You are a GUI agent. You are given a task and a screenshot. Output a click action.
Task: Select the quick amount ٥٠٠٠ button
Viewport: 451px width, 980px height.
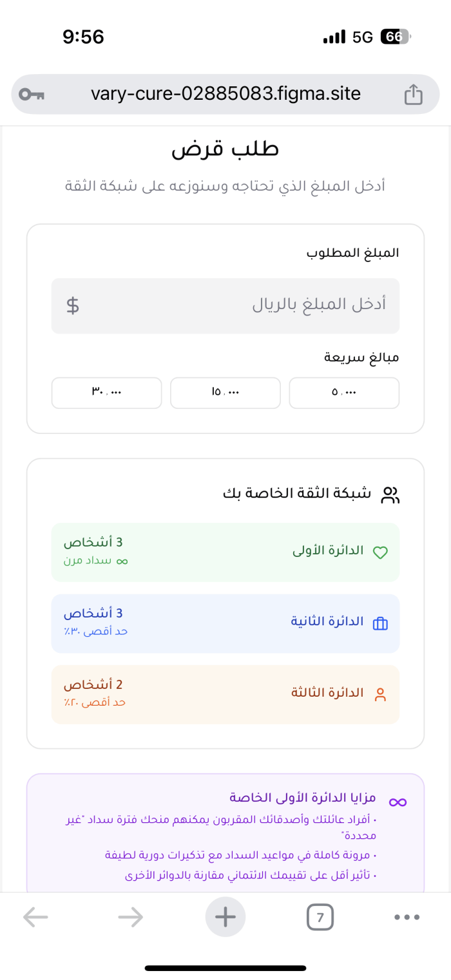click(x=344, y=393)
